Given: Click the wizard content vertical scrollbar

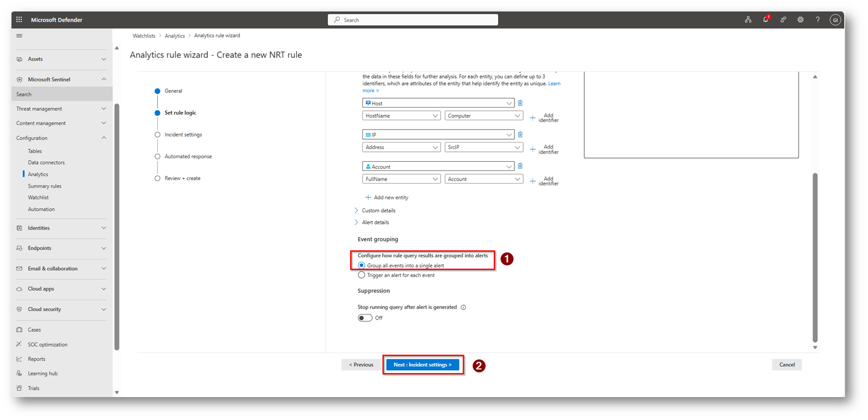Looking at the screenshot, I should 815,257.
